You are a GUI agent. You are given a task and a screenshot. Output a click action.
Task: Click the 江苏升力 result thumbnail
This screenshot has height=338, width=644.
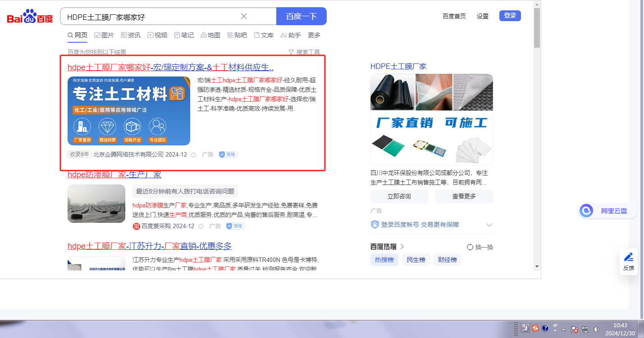[96, 263]
